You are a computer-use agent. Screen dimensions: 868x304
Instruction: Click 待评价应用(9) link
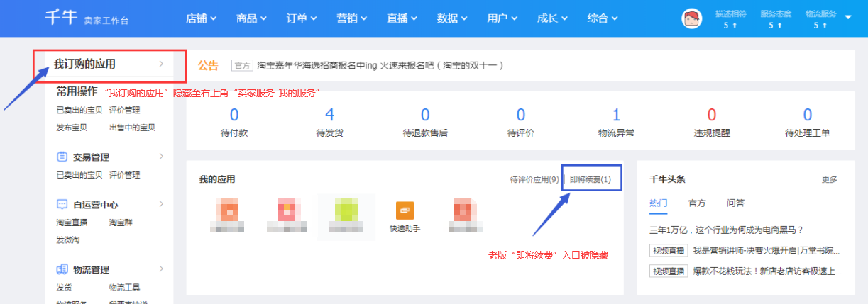(534, 179)
